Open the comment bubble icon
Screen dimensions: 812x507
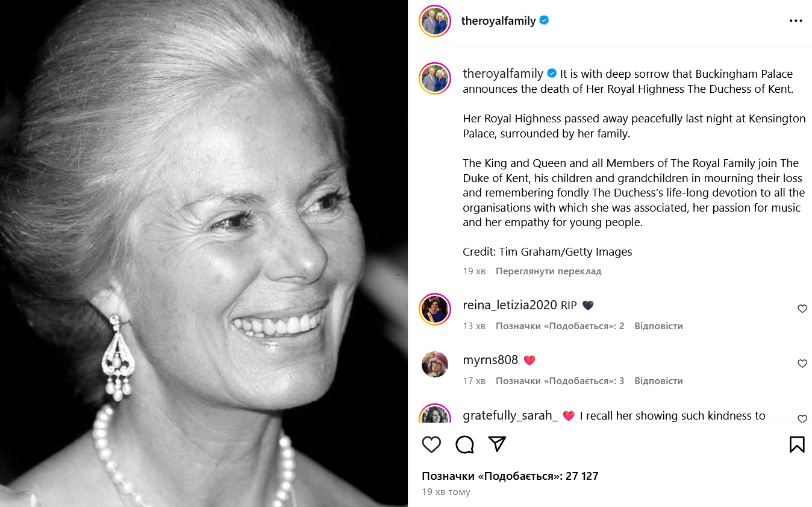tap(464, 445)
